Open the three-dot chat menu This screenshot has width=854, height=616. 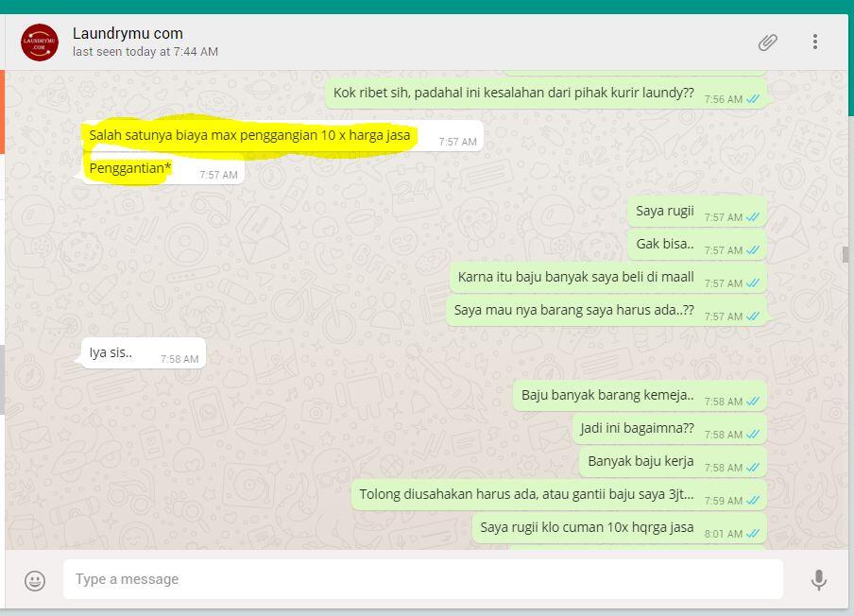click(x=814, y=42)
